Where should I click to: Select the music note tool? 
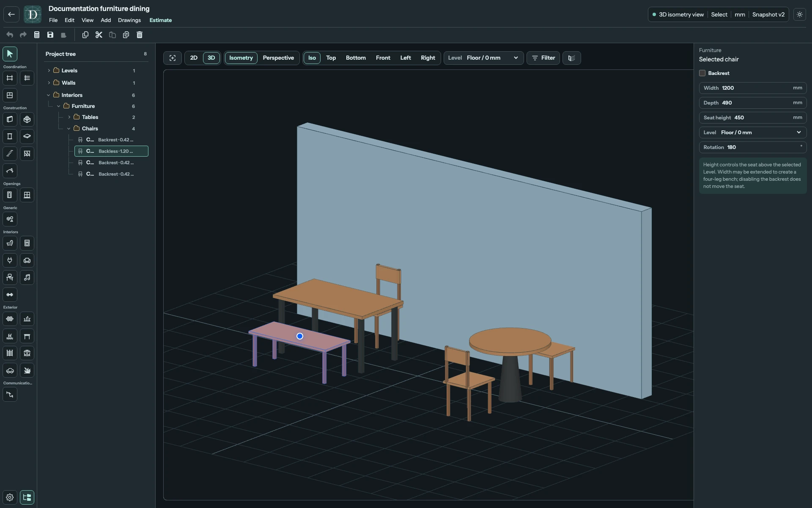click(x=27, y=278)
